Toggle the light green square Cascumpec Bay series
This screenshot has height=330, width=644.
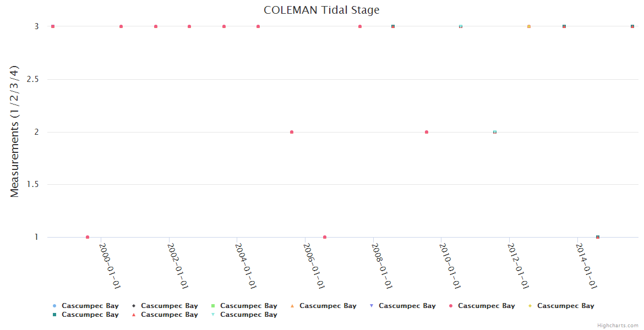coord(244,306)
